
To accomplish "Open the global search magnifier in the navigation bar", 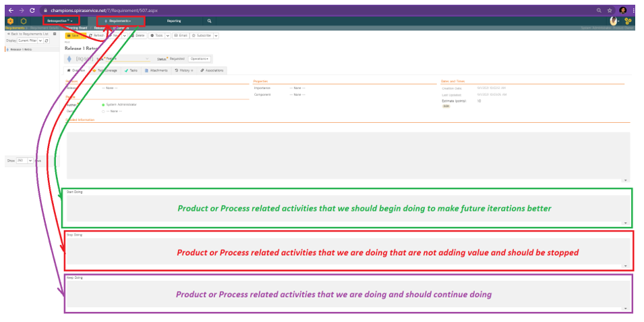I will point(209,21).
